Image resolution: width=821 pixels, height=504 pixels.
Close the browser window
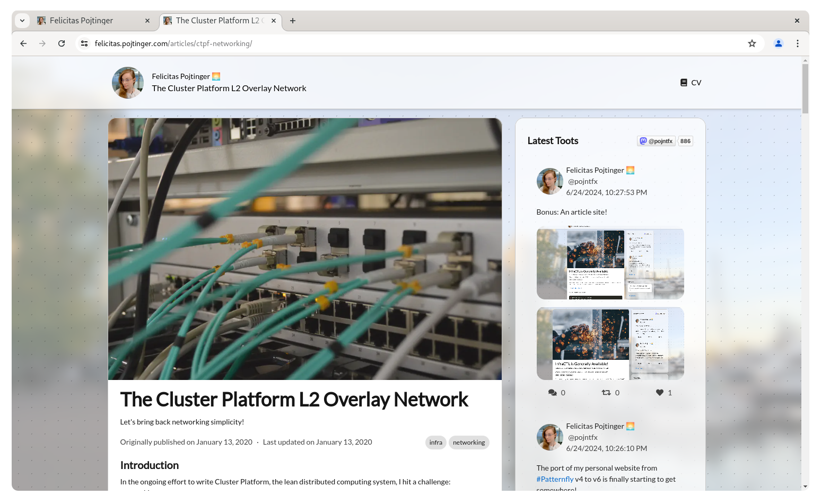click(797, 21)
